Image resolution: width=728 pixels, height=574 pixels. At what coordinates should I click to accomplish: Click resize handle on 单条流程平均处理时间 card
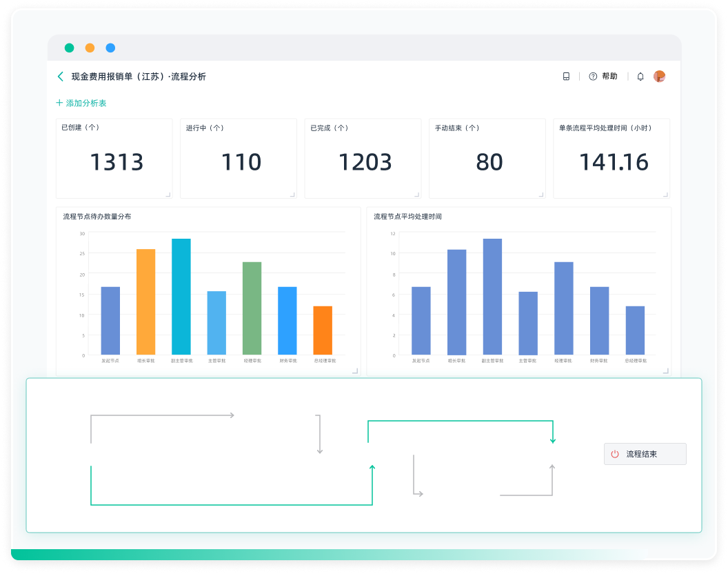pyautogui.click(x=665, y=195)
